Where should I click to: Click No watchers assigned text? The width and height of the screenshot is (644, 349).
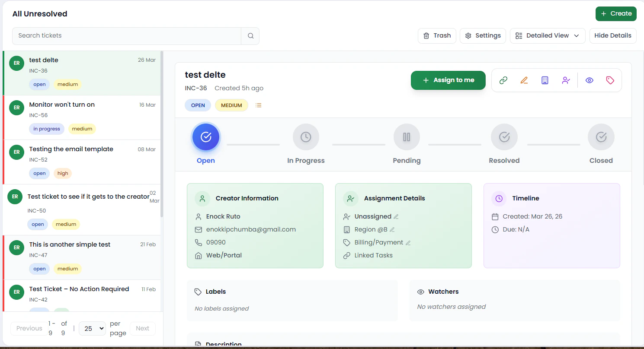pos(452,307)
